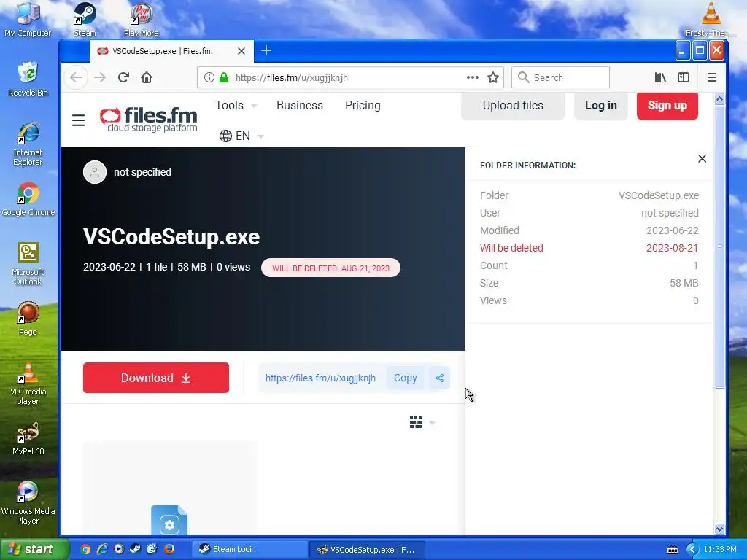The width and height of the screenshot is (747, 560).
Task: Reload the files.fm page
Action: [x=123, y=77]
